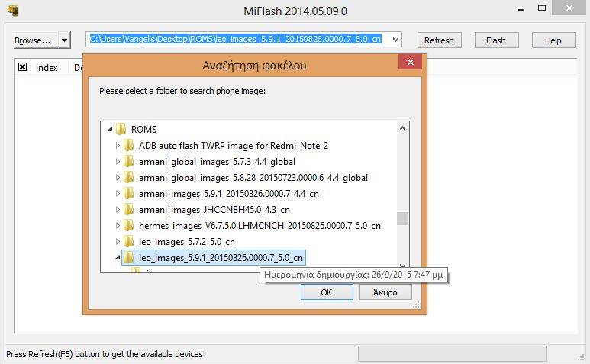Maximize the MiFlash window
The width and height of the screenshot is (590, 364).
click(x=542, y=8)
